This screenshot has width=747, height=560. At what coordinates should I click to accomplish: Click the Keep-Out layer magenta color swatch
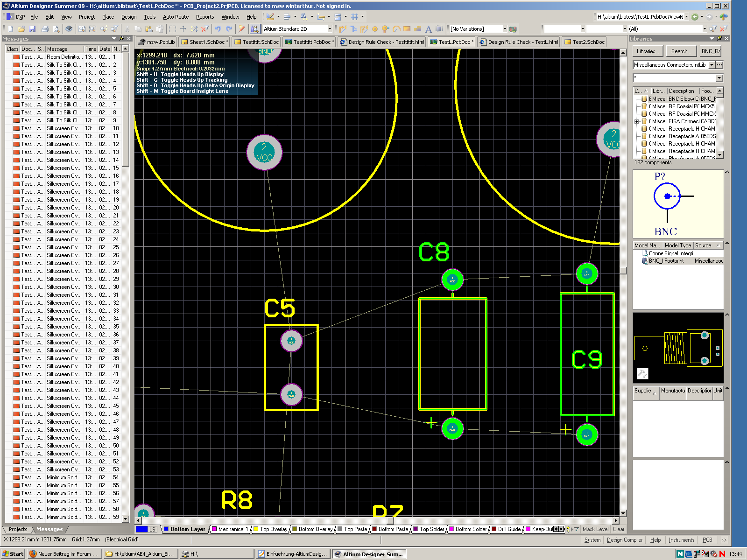coord(528,529)
